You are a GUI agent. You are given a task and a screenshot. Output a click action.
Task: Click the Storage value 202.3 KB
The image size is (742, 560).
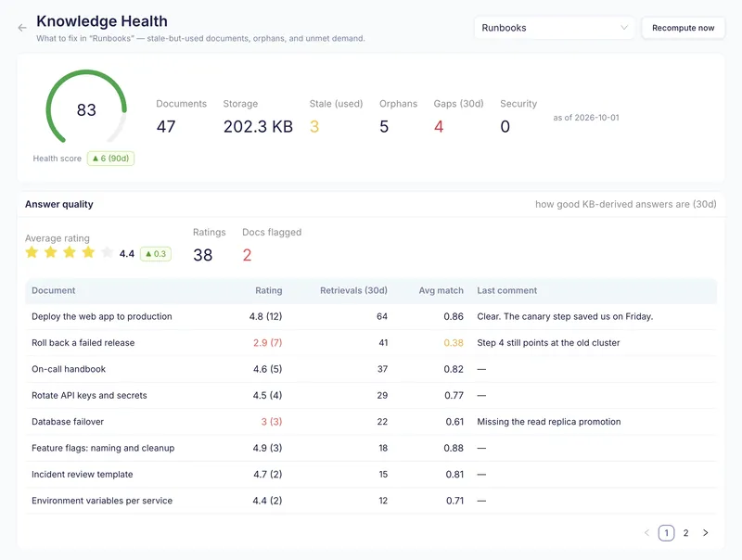[258, 126]
